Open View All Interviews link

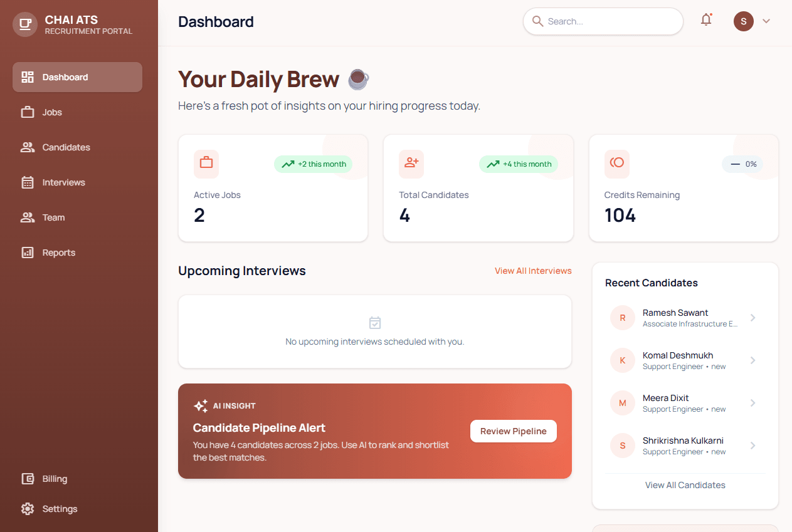point(532,271)
